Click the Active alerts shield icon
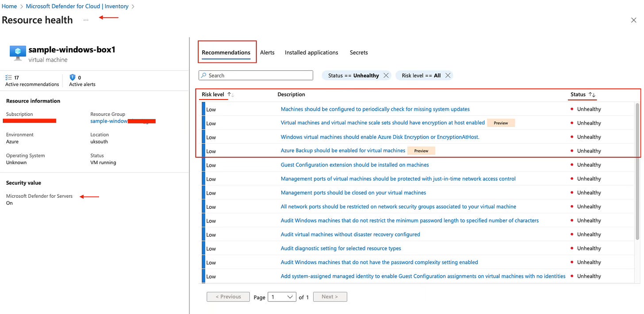 73,77
